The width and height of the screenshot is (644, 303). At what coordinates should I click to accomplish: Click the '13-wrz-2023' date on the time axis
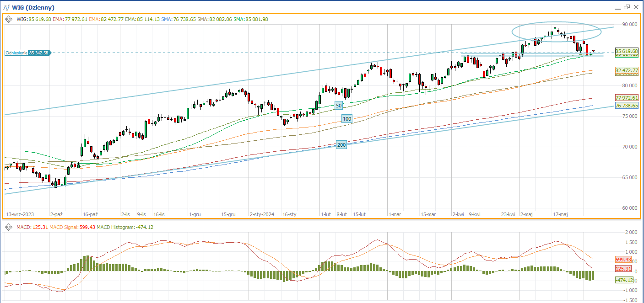click(21, 214)
